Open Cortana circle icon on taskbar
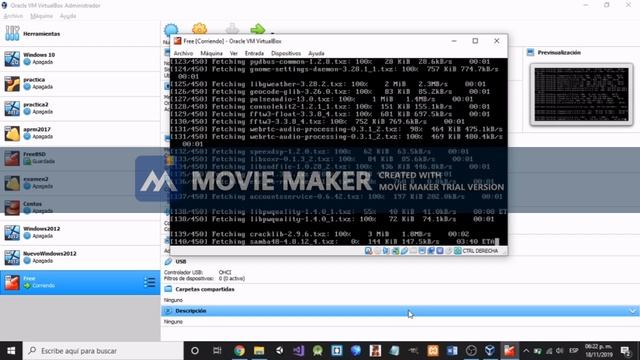This screenshot has width=640, height=360. (195, 351)
